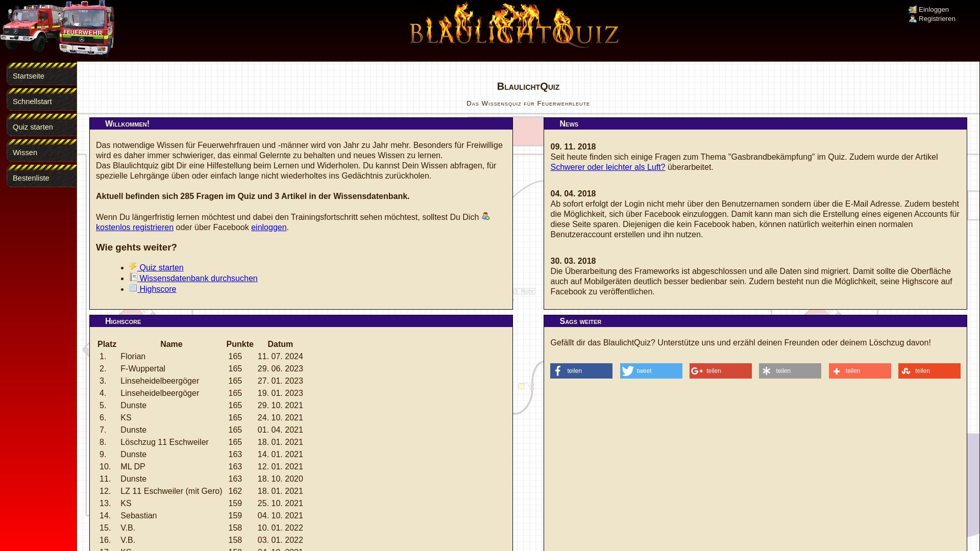The height and width of the screenshot is (551, 980).
Task: Click the document icon beside Wissensdatenbank durchsuchen
Action: [x=133, y=277]
